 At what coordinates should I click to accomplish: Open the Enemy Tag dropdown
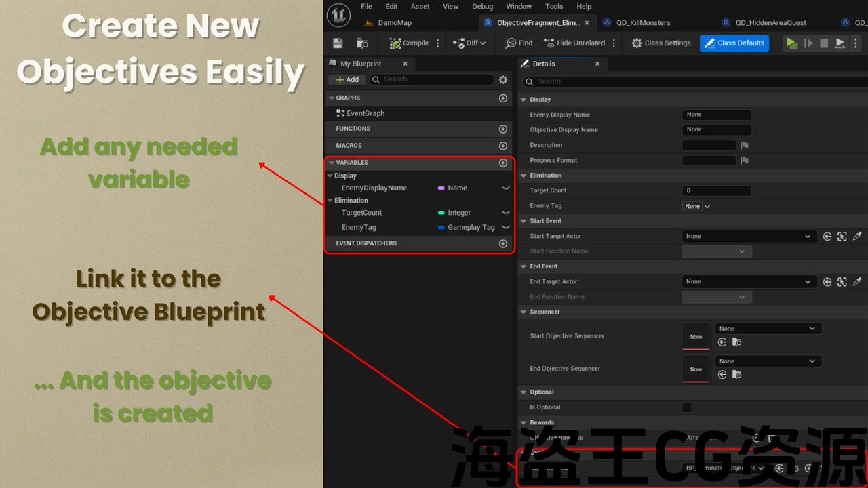pyautogui.click(x=697, y=206)
